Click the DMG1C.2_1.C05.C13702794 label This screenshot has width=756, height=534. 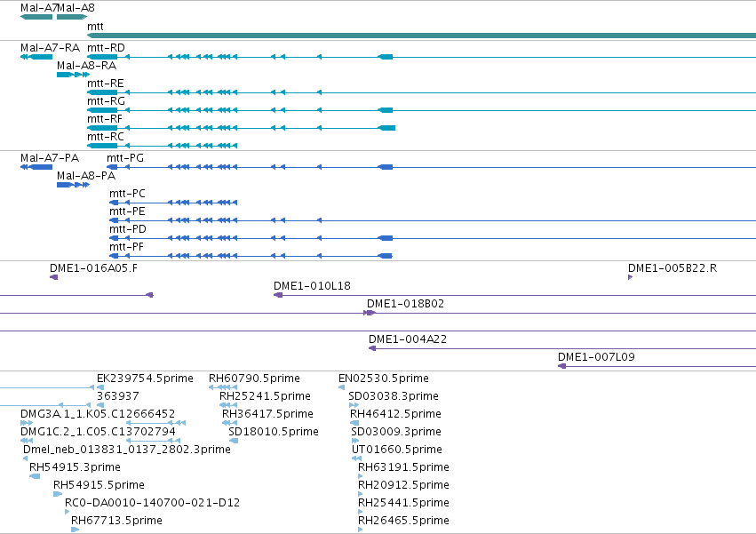[x=98, y=433]
